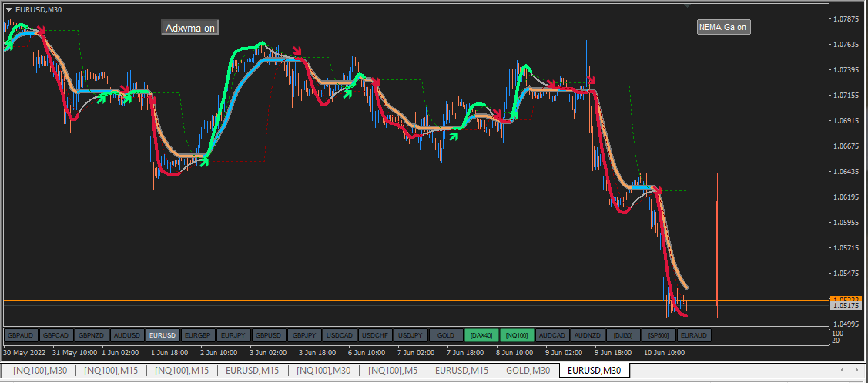This screenshot has height=383, width=868.
Task: Switch chart symbol to EURAUD
Action: tap(694, 335)
